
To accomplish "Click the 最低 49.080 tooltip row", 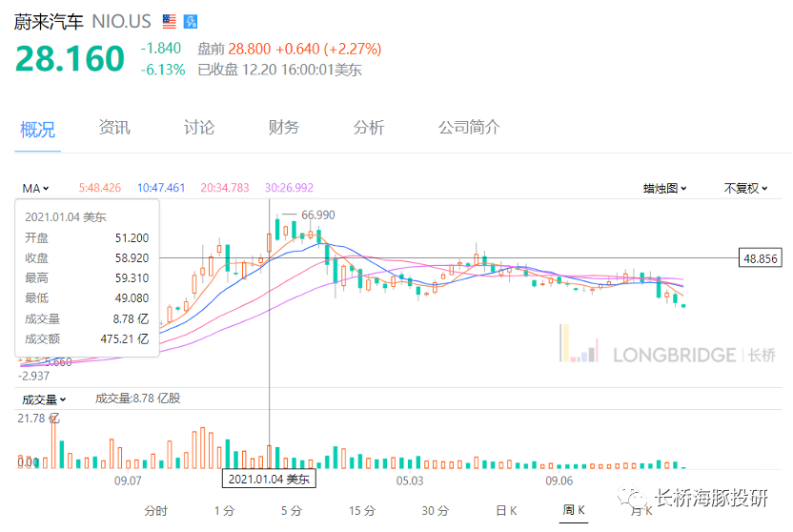I will pyautogui.click(x=87, y=298).
